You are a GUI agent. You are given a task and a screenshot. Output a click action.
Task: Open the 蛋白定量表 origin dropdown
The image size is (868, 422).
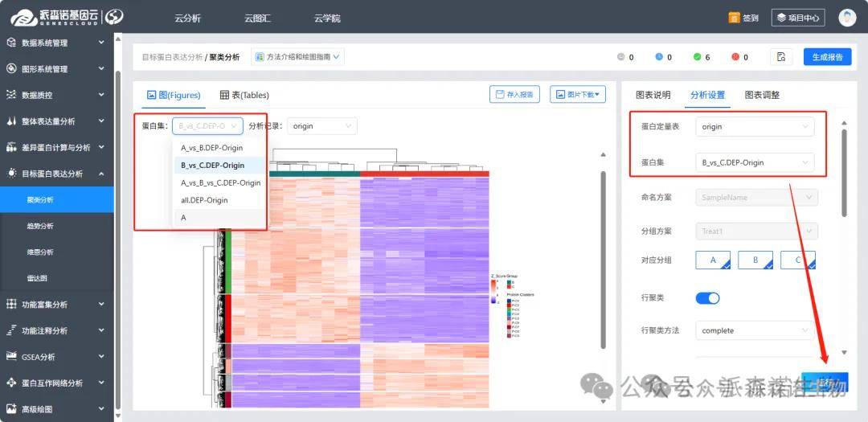[755, 127]
